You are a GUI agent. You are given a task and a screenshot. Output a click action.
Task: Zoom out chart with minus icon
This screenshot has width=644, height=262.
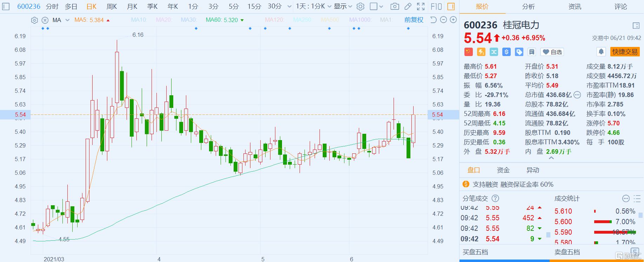[443, 20]
